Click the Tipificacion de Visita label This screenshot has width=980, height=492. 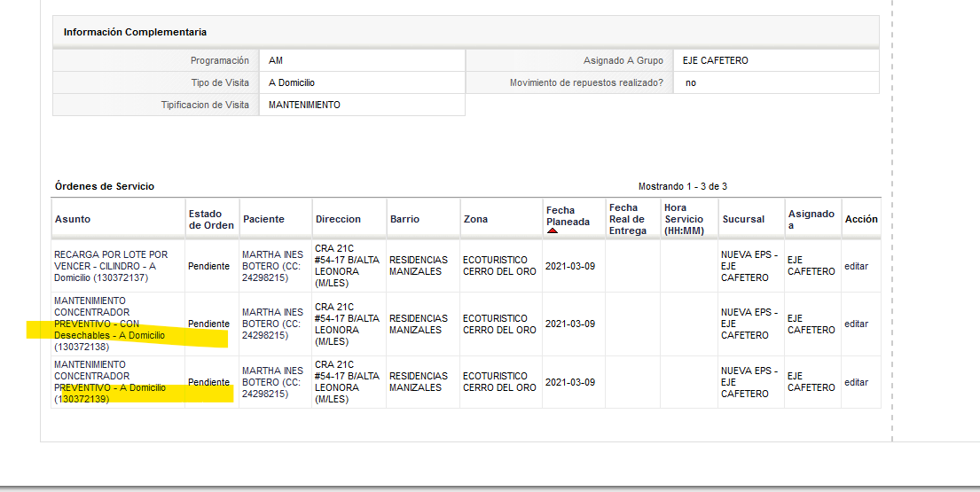click(x=205, y=105)
